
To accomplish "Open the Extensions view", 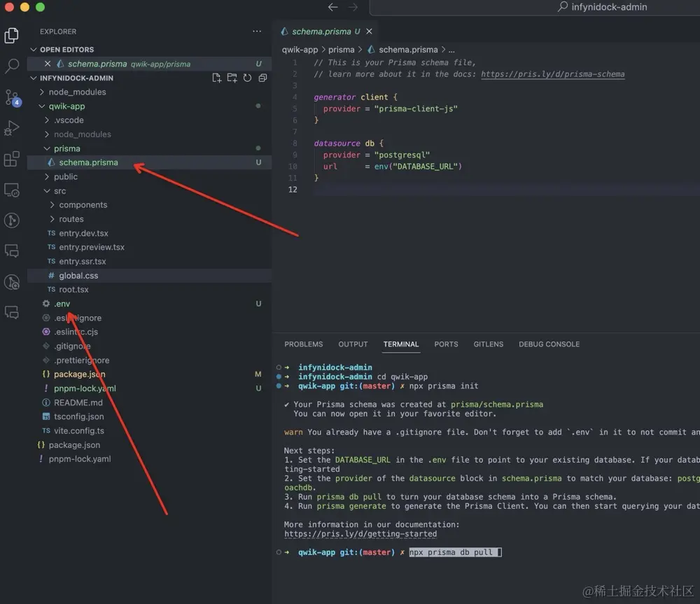I will [x=12, y=159].
